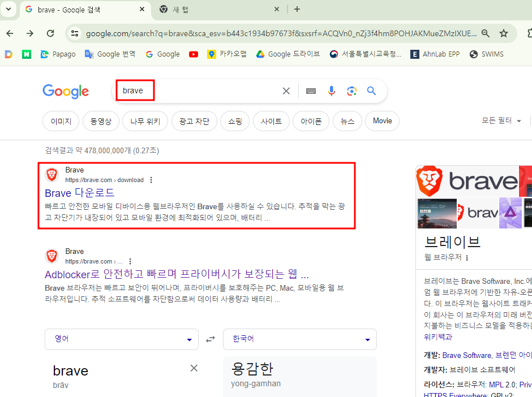Click the magnifying glass search button

pyautogui.click(x=371, y=90)
